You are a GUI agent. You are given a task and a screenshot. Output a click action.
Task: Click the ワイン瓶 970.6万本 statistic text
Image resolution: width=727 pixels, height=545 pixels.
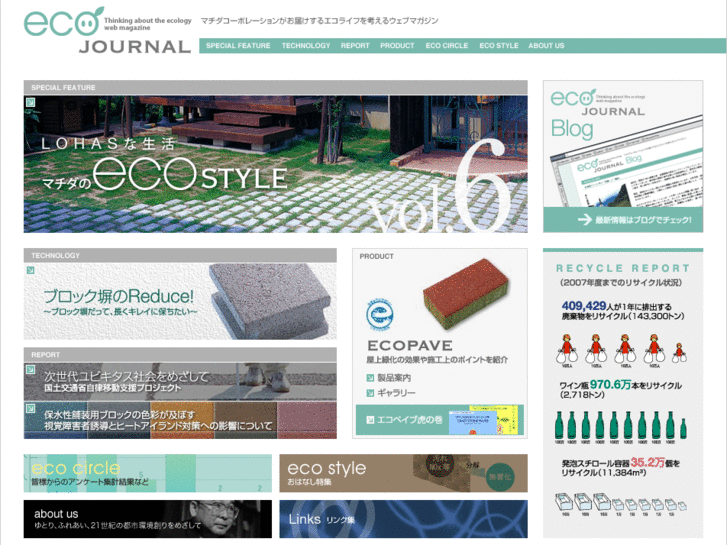[x=620, y=390]
